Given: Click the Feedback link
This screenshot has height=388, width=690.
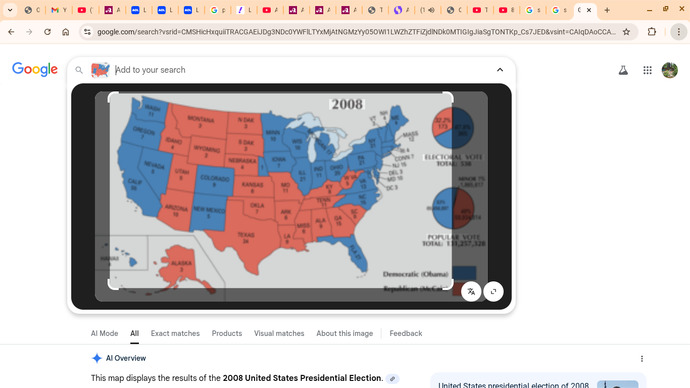Looking at the screenshot, I should pos(406,333).
